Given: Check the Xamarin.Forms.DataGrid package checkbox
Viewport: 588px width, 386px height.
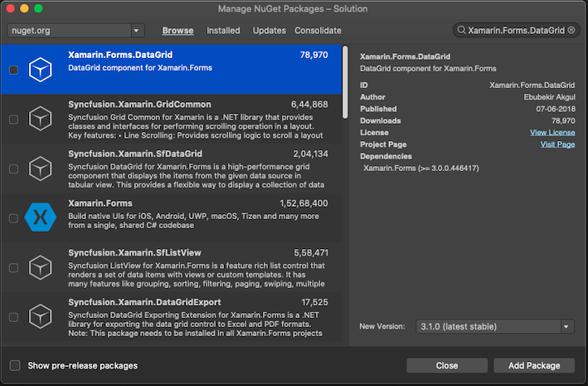Looking at the screenshot, I should tap(13, 70).
